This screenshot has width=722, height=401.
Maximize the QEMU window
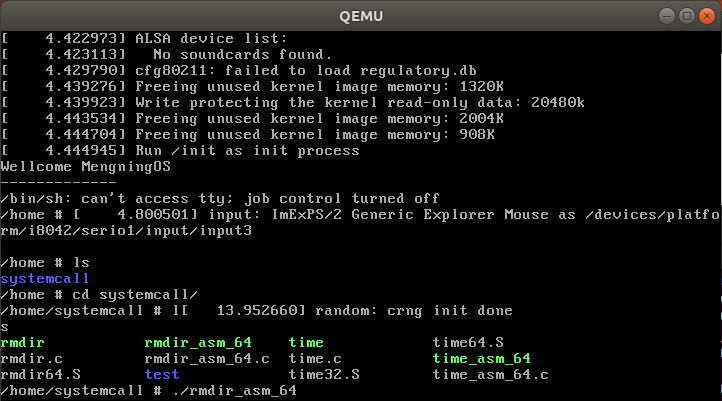click(687, 16)
